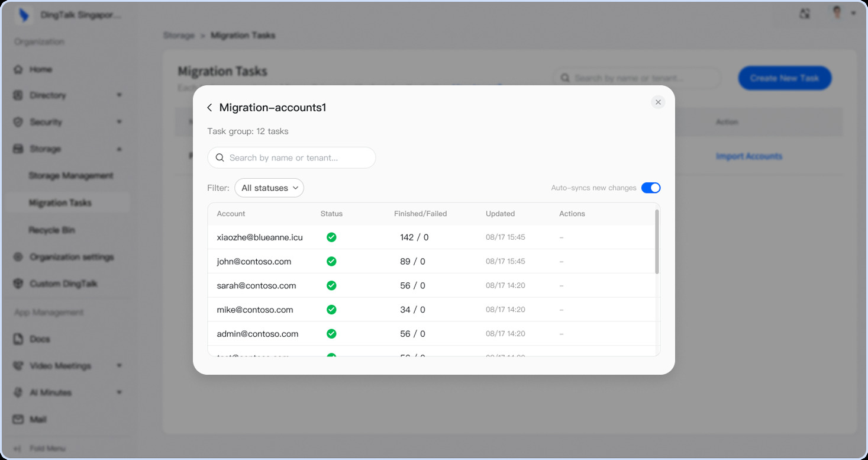
Task: Click the Storage sidebar icon
Action: coord(18,149)
